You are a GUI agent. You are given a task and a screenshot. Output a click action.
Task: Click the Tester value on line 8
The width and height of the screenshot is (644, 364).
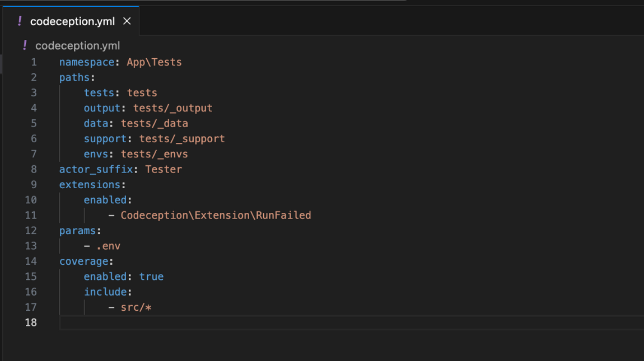164,169
